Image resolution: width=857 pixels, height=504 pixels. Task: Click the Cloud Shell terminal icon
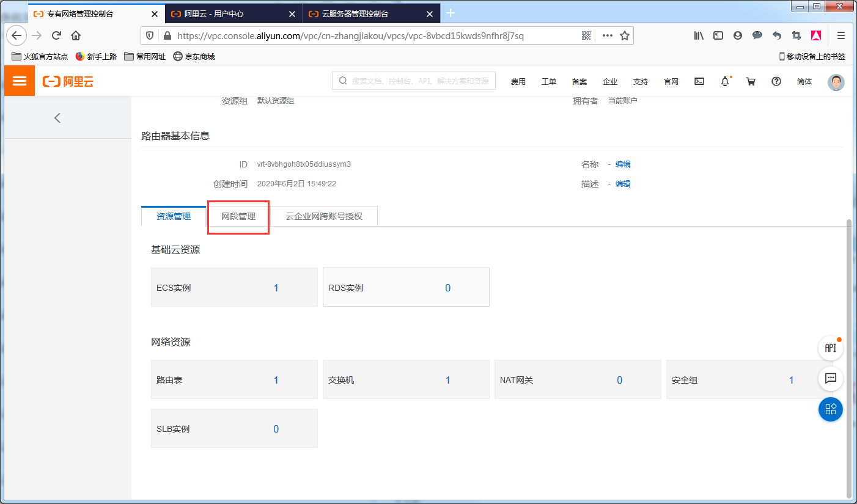click(699, 81)
